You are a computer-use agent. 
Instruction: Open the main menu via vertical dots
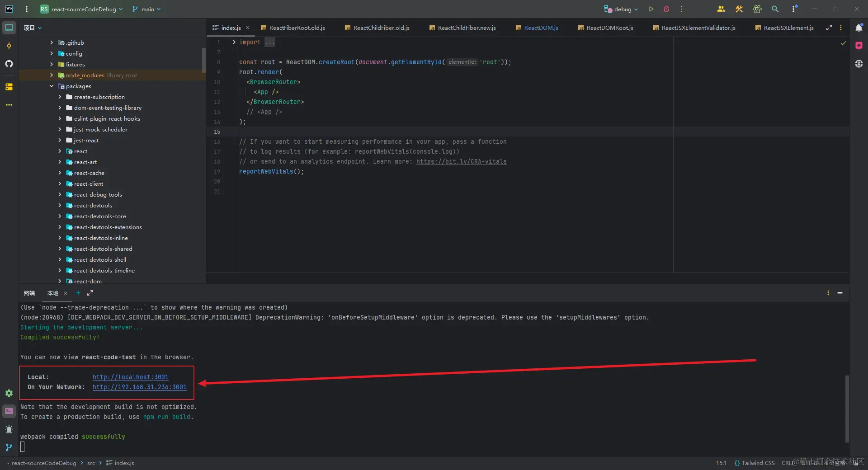coord(27,9)
